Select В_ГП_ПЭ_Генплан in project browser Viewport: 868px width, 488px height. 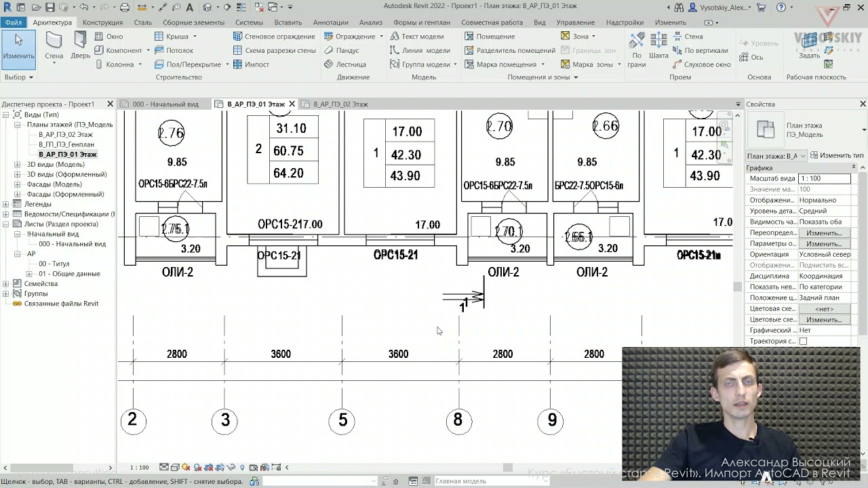[66, 144]
